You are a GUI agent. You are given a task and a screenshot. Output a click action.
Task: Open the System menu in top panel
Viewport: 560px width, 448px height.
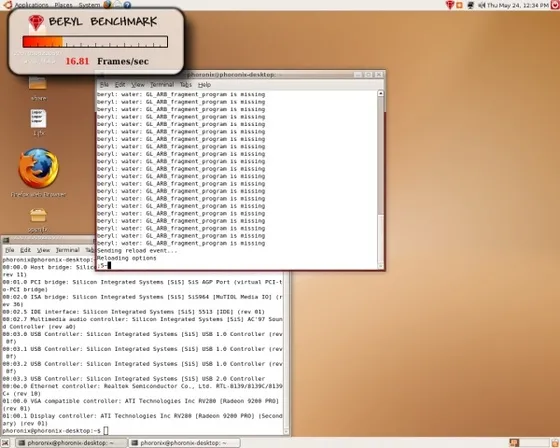(x=89, y=5)
